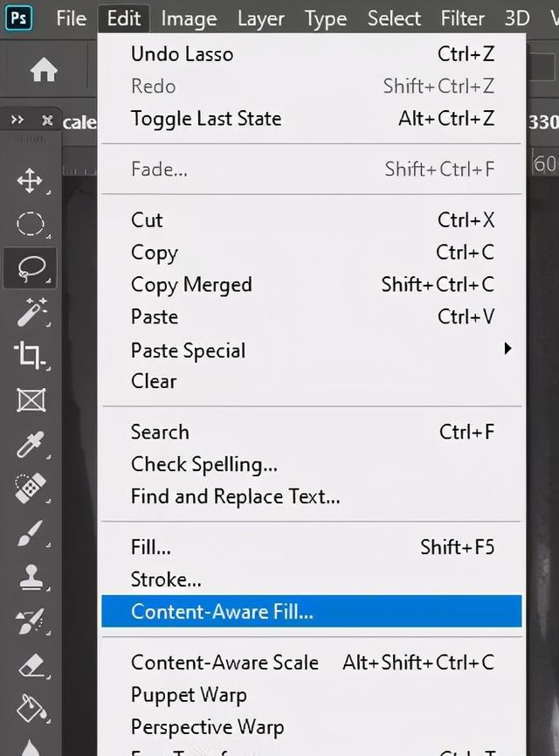Select the Eyedropper tool

click(31, 444)
